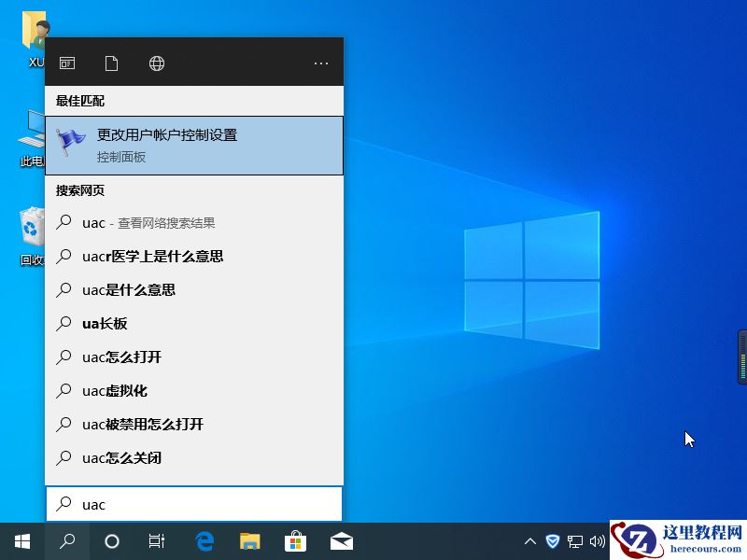
Task: Open the Microsoft Store from the taskbar
Action: 295,541
